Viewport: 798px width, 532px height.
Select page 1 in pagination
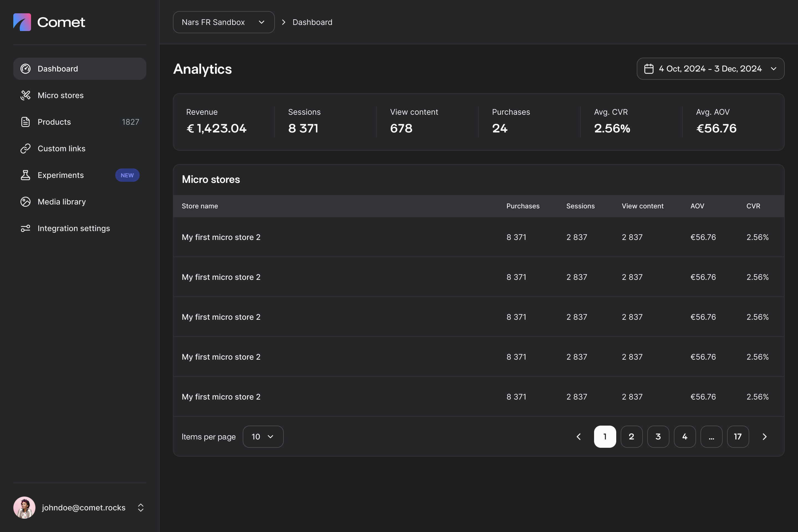(x=605, y=437)
